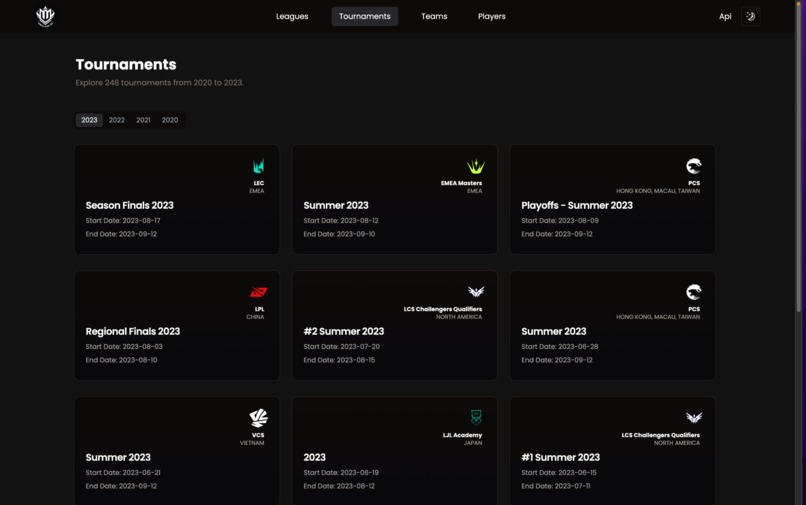Click the site logo in header
Screen dimensions: 806x505
(45, 16)
